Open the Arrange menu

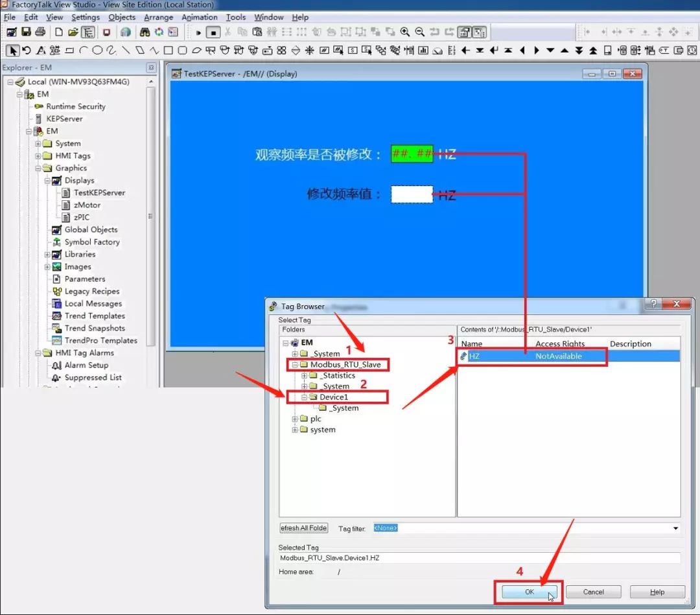pos(159,17)
